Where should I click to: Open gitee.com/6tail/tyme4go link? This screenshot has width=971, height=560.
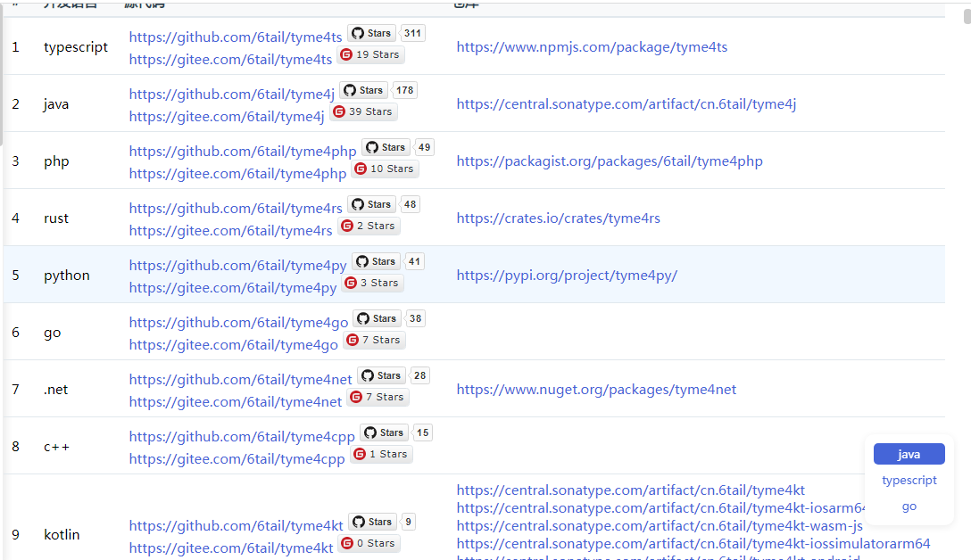(x=234, y=344)
